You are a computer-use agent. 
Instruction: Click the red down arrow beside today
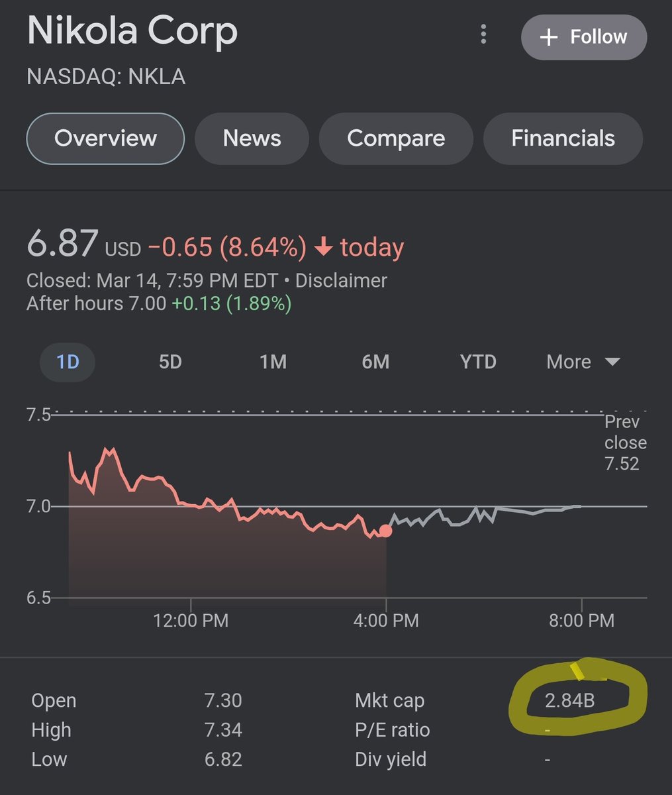click(323, 248)
